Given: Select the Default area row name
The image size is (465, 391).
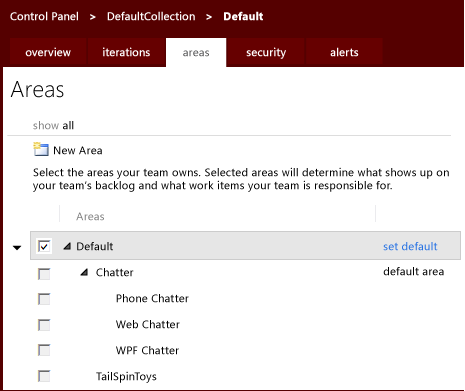Looking at the screenshot, I should pos(95,246).
